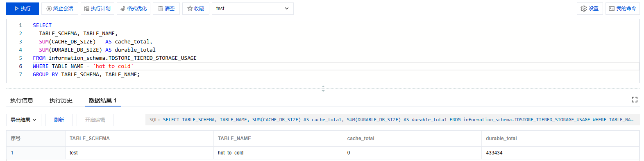Switch to 执行历史 tab
Screen dimensions: 644x161
point(61,100)
